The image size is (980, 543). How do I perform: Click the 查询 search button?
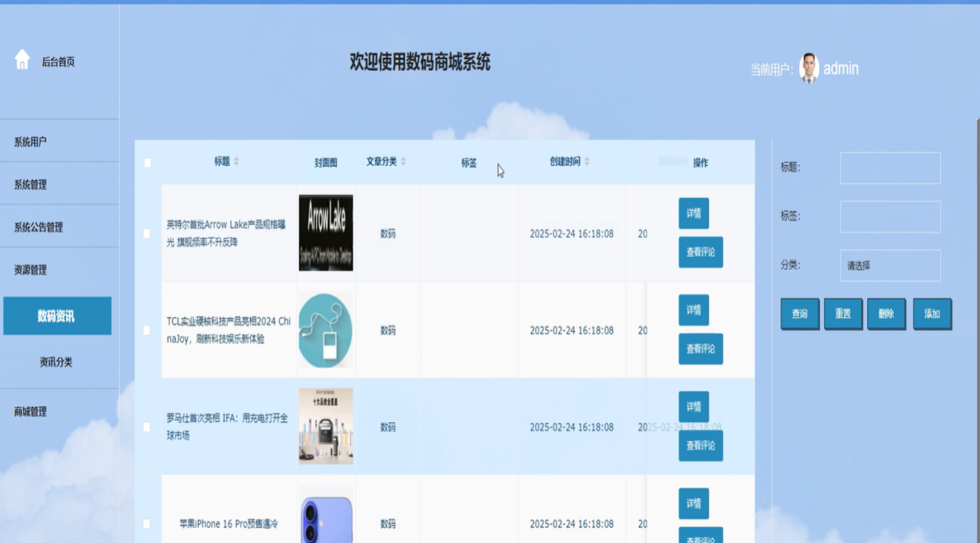800,314
